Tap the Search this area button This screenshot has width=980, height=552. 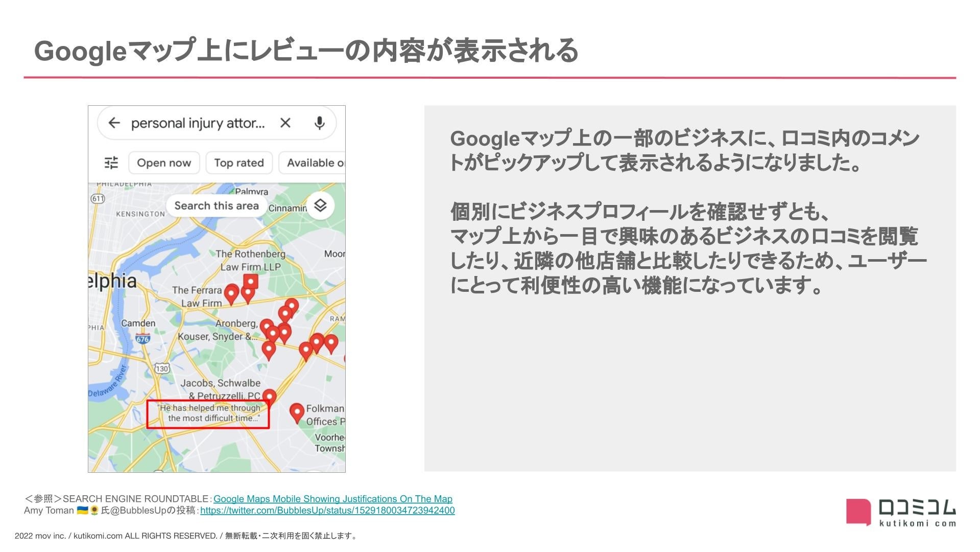[x=217, y=205]
